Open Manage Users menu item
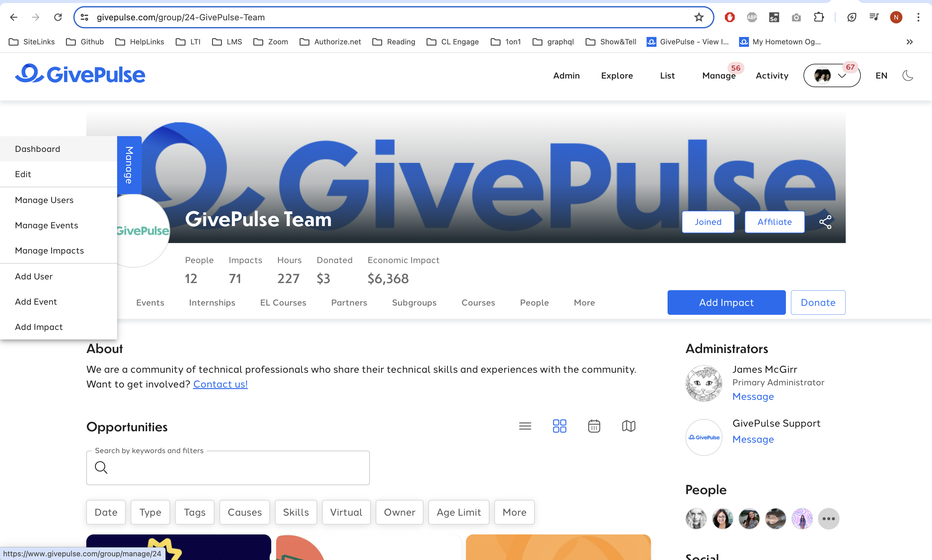 [59, 200]
